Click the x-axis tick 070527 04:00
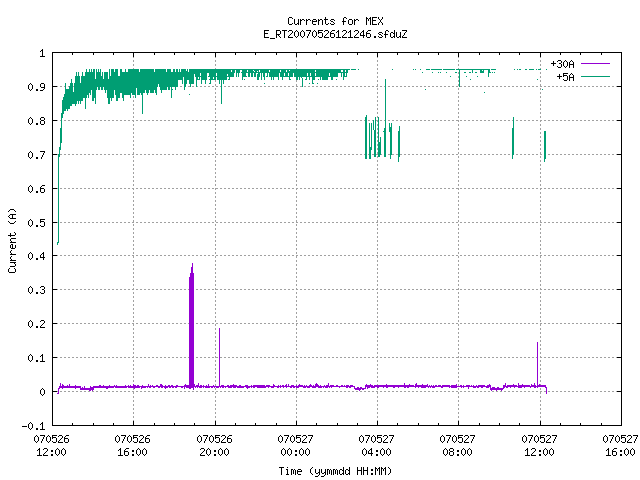Viewport: 640px width, 480px height. [x=376, y=446]
